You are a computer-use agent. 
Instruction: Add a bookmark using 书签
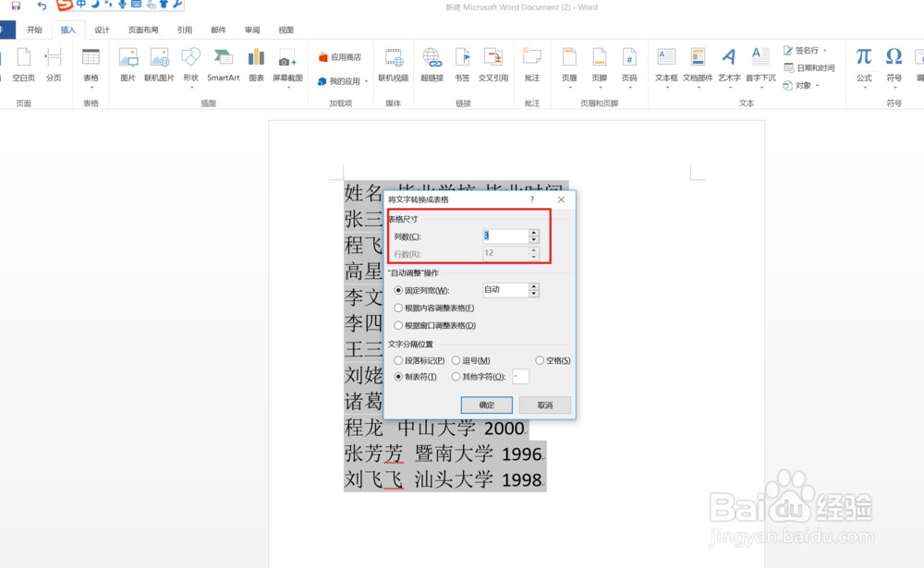click(462, 65)
